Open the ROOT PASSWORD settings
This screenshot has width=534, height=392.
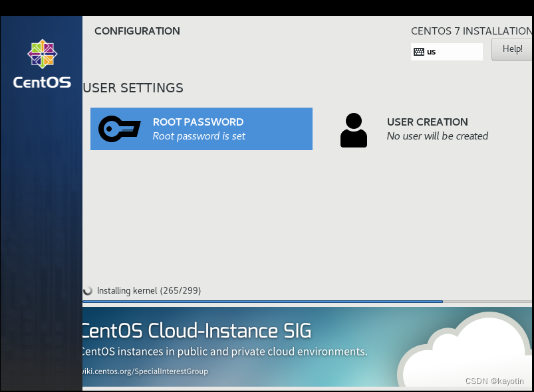(x=201, y=129)
